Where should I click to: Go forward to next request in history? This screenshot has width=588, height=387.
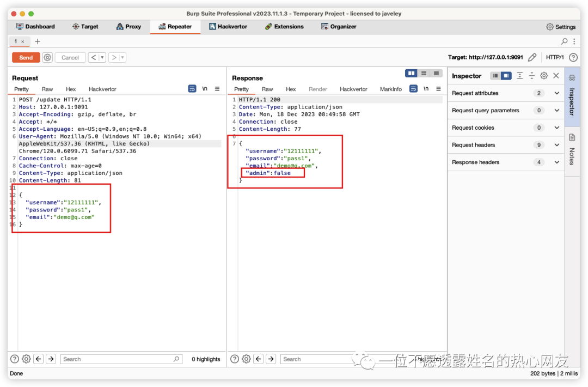(114, 57)
